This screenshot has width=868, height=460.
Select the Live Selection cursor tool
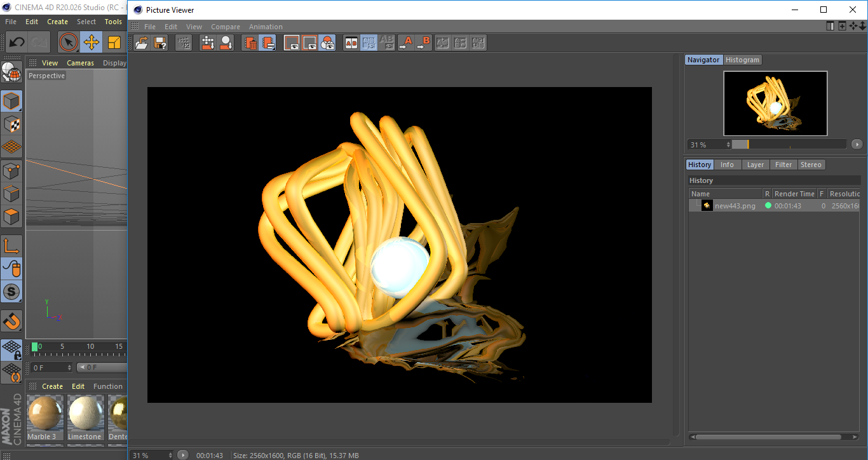pos(69,43)
